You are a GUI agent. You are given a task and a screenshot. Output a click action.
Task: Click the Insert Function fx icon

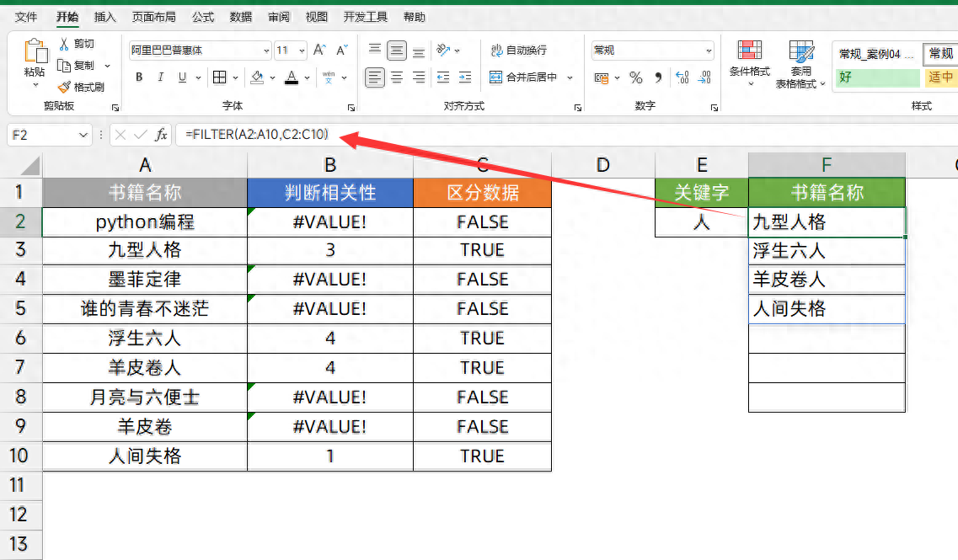click(x=161, y=135)
